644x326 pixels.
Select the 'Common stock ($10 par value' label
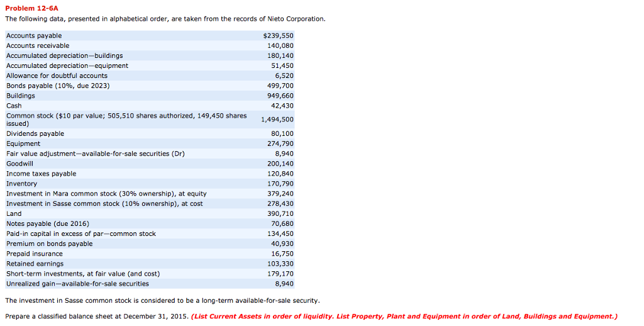(x=126, y=120)
